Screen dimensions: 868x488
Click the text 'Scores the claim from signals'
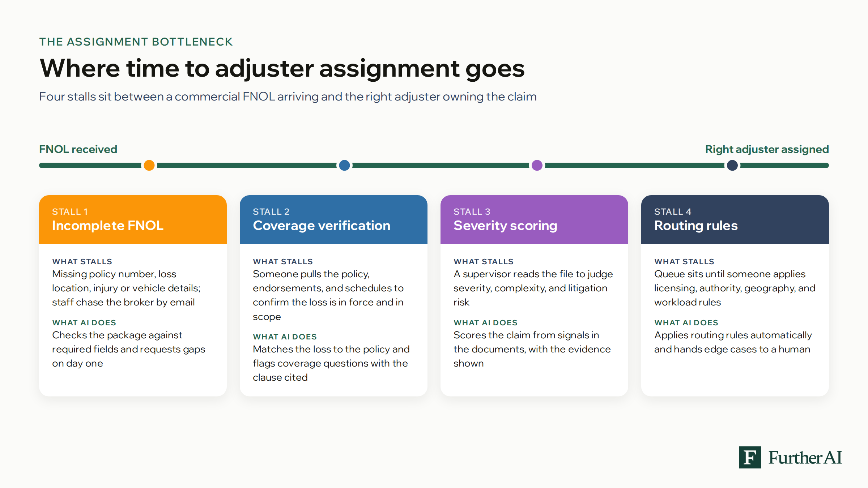point(532,349)
